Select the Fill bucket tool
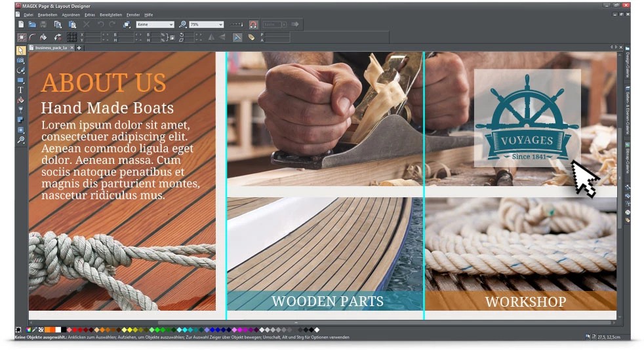Viewport: 644px width, 350px height. click(20, 100)
